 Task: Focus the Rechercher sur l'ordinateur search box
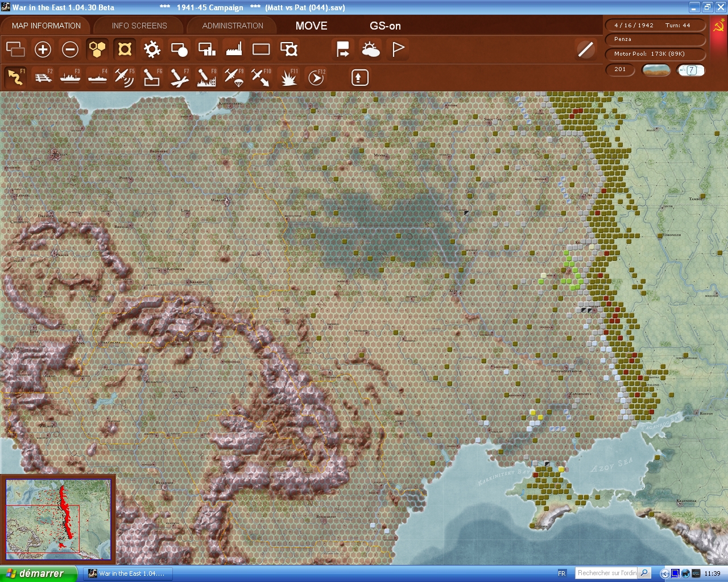coord(606,573)
